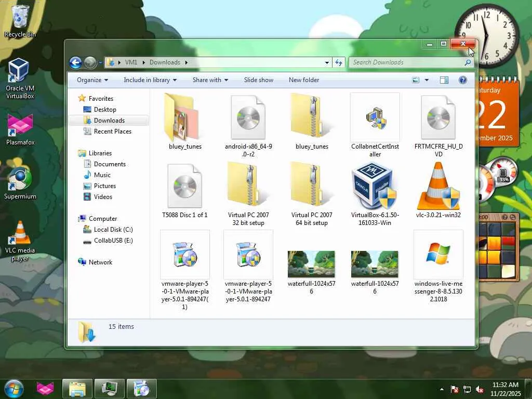Start the Slide show
Screen dimensions: 532x399
pos(259,80)
